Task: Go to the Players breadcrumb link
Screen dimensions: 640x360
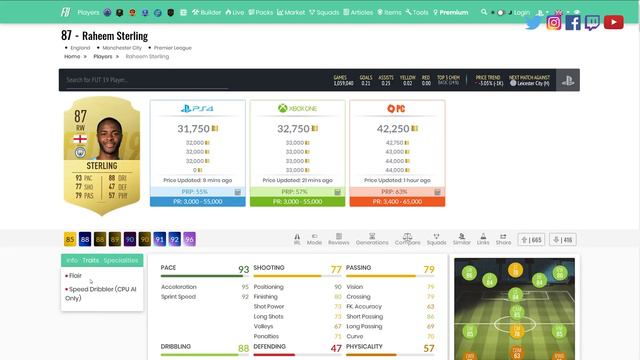Action: [x=102, y=56]
